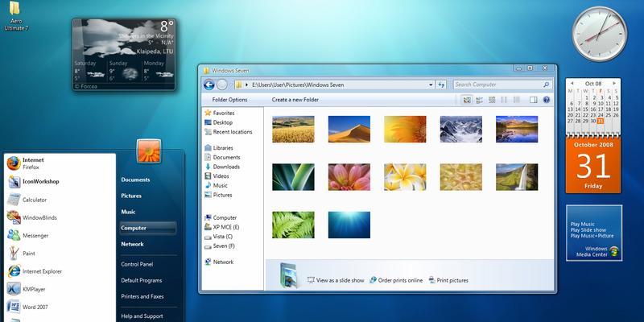
Task: Select the waterfall landscape thumbnail
Action: 517,177
